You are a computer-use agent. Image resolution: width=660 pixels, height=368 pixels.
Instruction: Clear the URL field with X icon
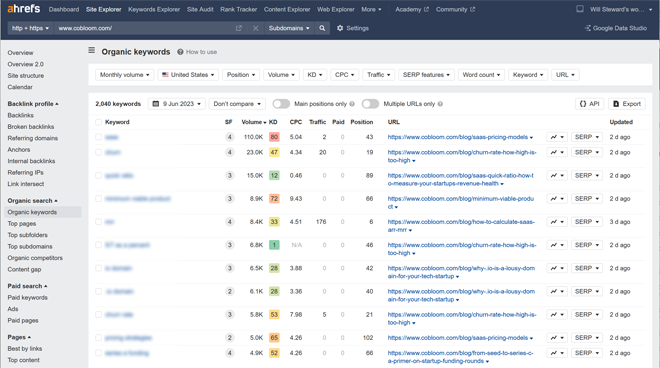(255, 28)
